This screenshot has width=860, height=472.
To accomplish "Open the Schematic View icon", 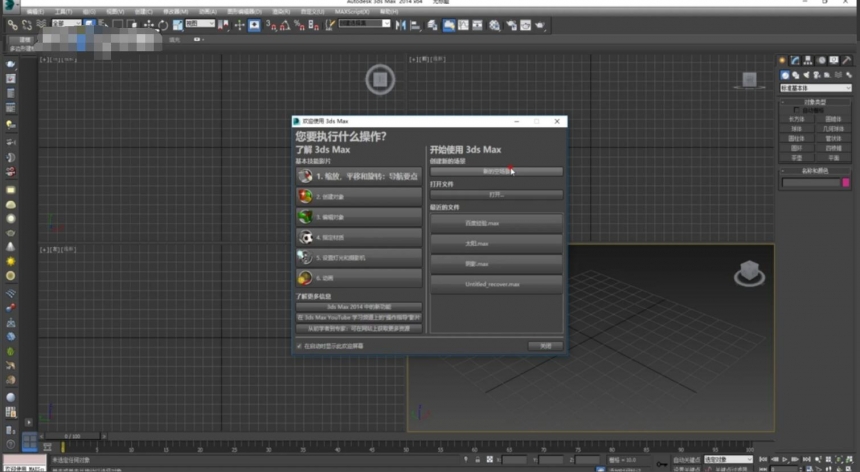I will 478,25.
